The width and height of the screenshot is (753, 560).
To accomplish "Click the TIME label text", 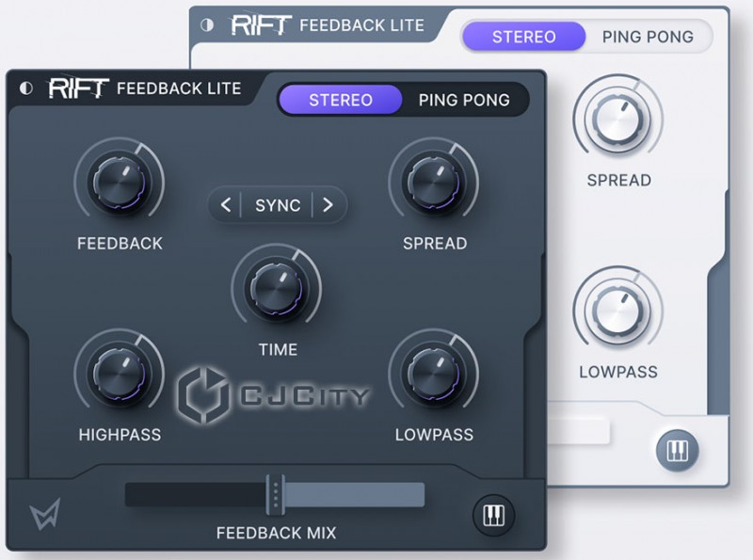I will (x=278, y=349).
